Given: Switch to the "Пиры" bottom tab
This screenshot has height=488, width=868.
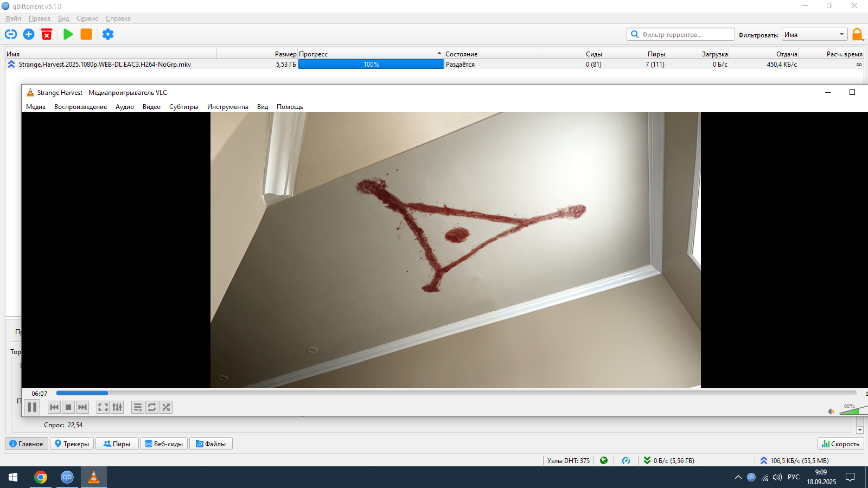Looking at the screenshot, I should pos(117,444).
